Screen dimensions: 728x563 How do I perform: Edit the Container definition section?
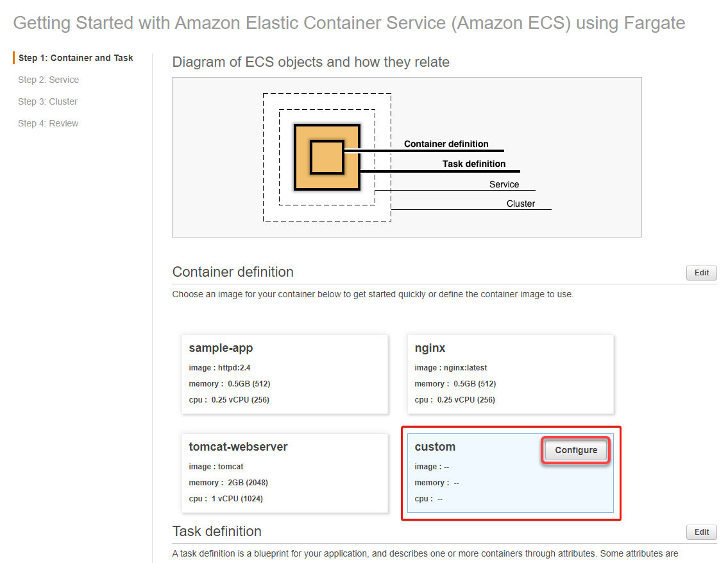point(702,273)
